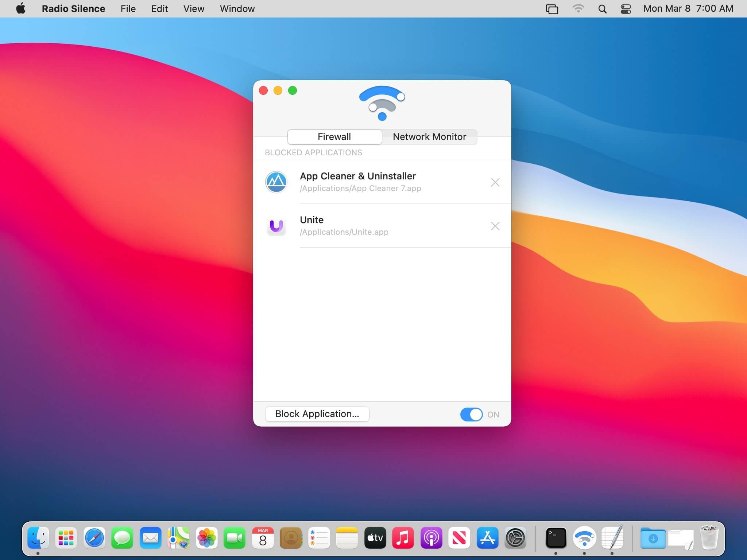The height and width of the screenshot is (560, 747).
Task: Click the Radio Silence wifi logo
Action: 382,103
